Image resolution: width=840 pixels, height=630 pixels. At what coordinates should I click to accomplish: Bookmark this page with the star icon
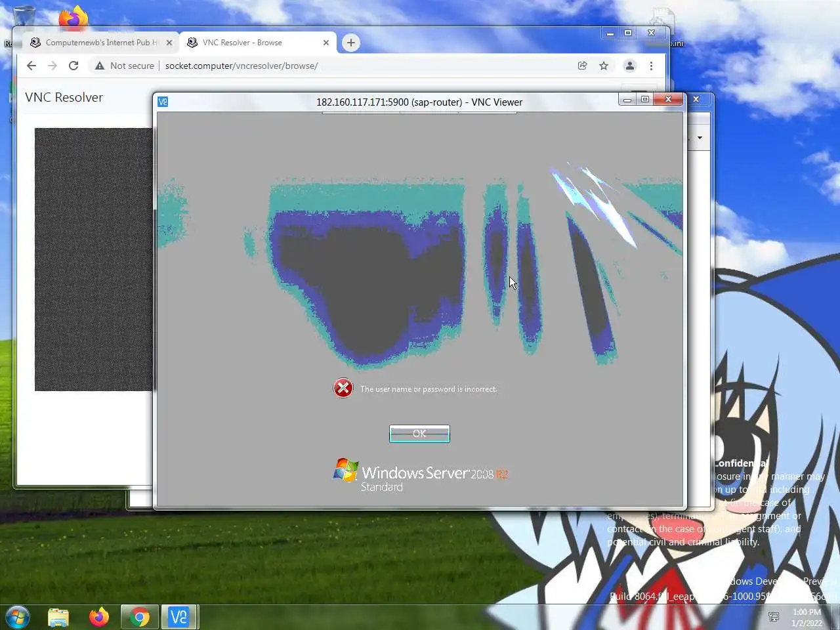click(x=604, y=66)
